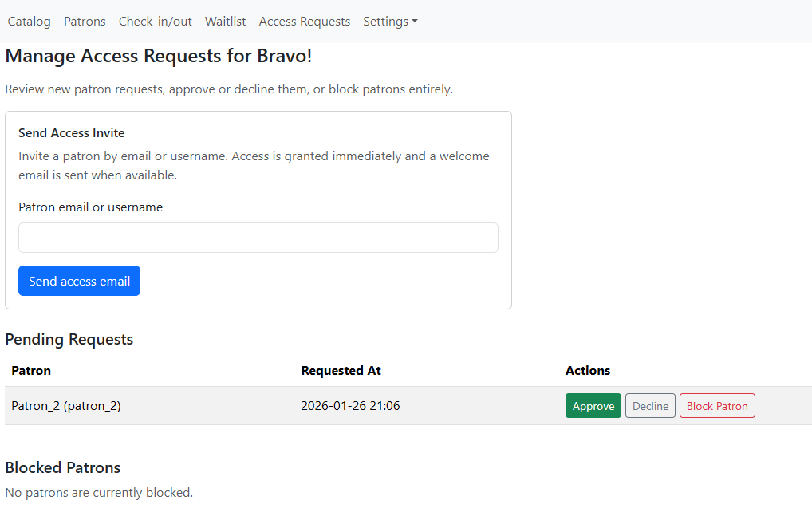Image resolution: width=812 pixels, height=508 pixels.
Task: Click the Patron column header
Action: coord(31,371)
